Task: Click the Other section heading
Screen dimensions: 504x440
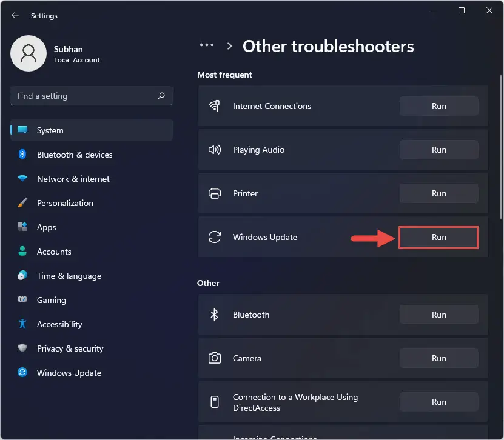Action: click(208, 283)
